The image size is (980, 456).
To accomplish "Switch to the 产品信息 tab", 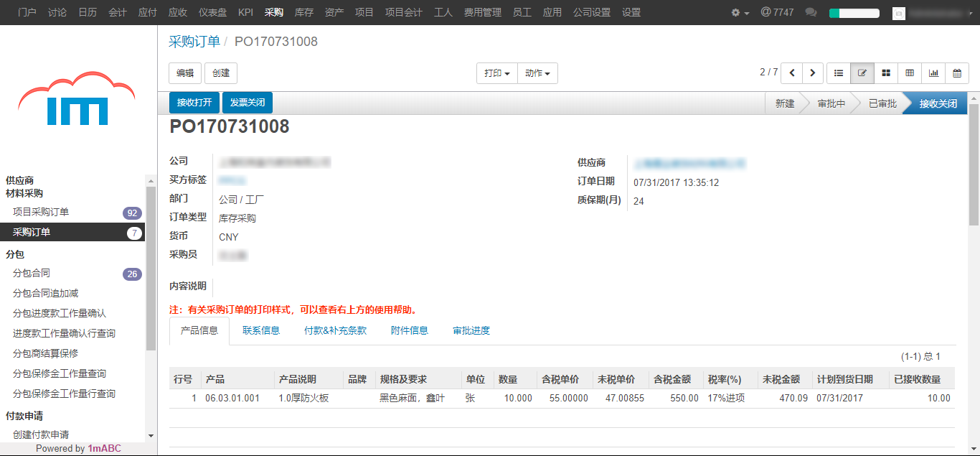I will pyautogui.click(x=199, y=331).
